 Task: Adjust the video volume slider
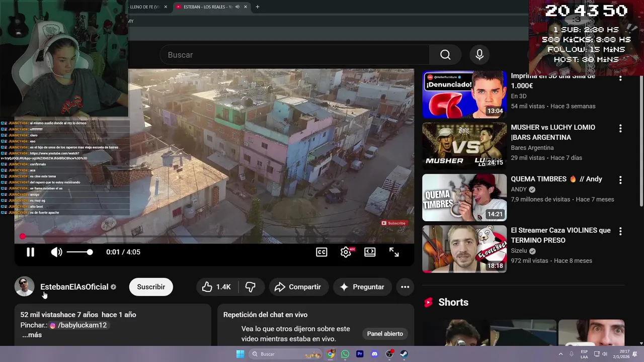point(79,252)
